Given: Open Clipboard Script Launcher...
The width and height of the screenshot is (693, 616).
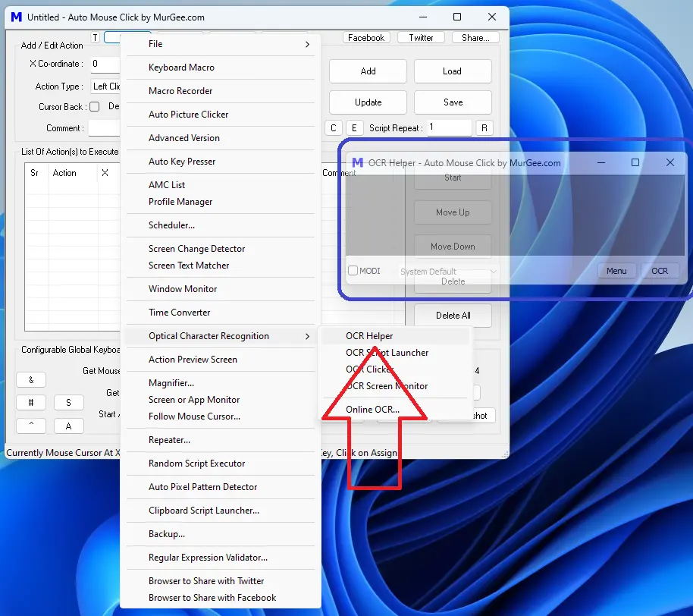Looking at the screenshot, I should pyautogui.click(x=221, y=511).
